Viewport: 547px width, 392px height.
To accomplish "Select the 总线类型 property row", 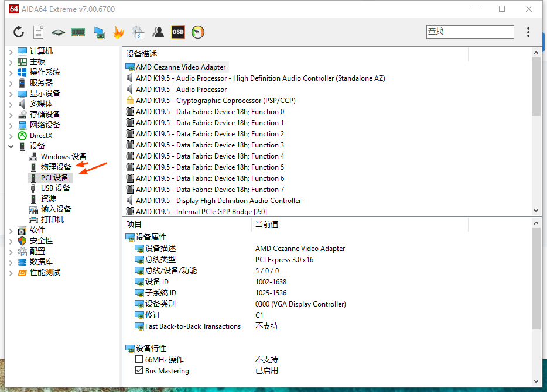I will [x=160, y=260].
